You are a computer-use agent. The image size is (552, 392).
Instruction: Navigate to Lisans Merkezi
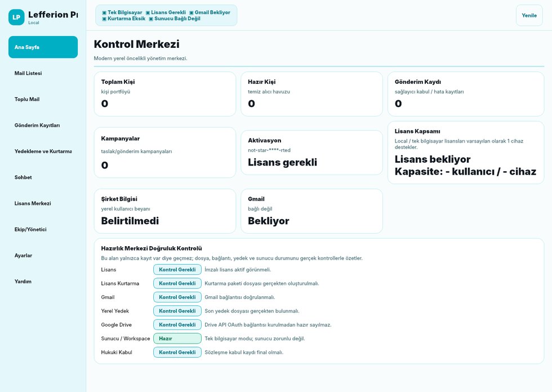point(43,203)
